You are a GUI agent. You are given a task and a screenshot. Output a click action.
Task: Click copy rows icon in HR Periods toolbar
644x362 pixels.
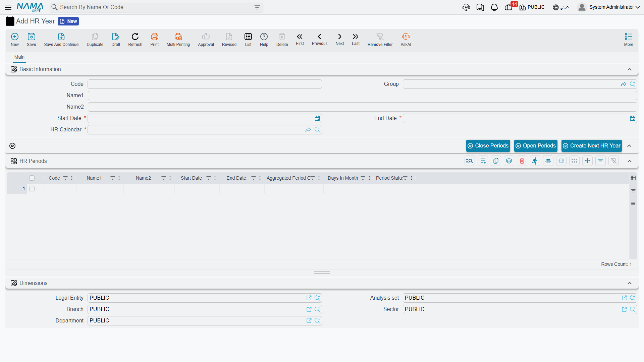click(x=496, y=161)
